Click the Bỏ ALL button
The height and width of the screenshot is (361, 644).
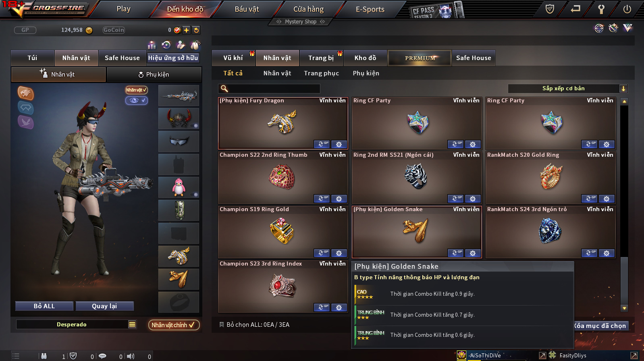44,306
